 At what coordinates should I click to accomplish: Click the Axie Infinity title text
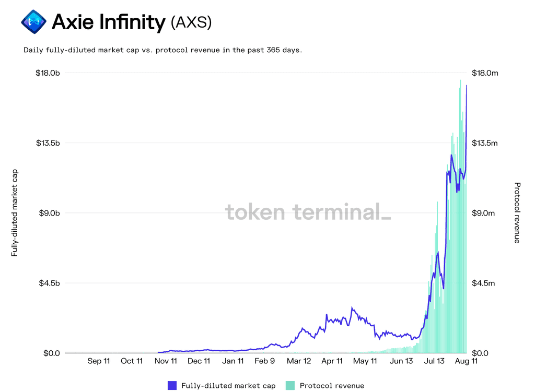pos(109,22)
